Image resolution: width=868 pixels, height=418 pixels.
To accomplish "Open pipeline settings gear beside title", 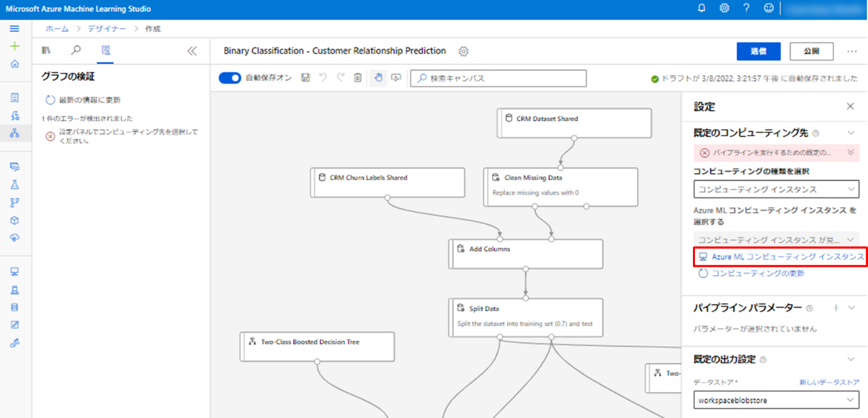I will (x=464, y=51).
